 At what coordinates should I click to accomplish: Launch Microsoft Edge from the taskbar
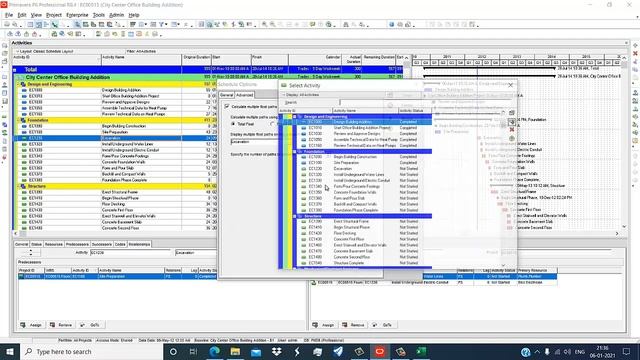214,351
